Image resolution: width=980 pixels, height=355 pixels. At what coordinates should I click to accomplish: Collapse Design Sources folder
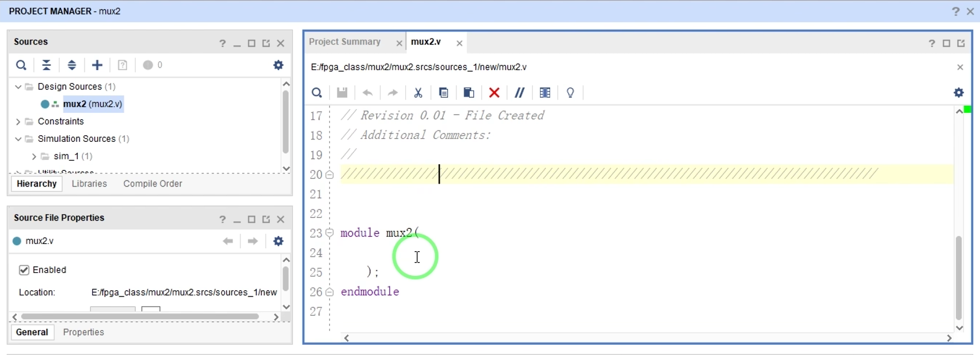click(18, 87)
